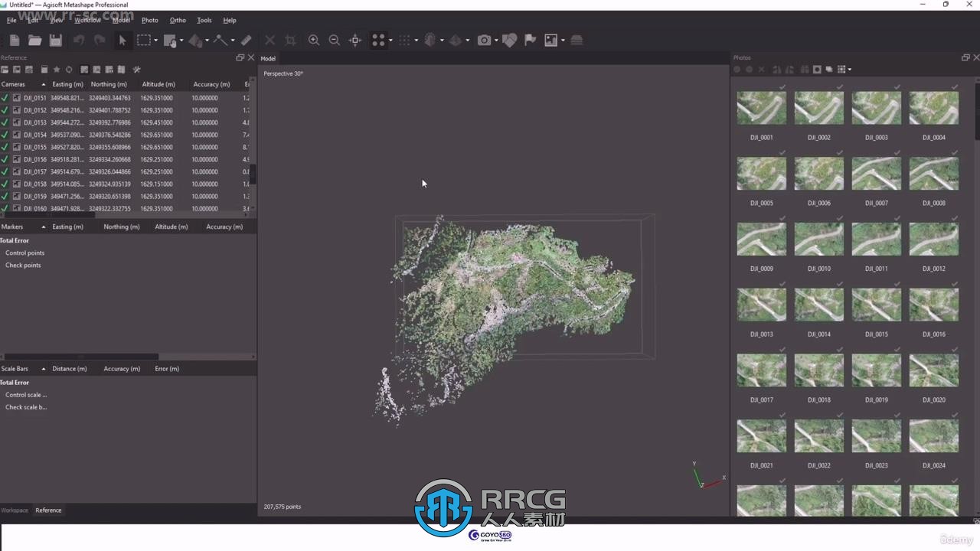This screenshot has height=551, width=980.
Task: Open a project with the folder icon
Action: coord(34,40)
